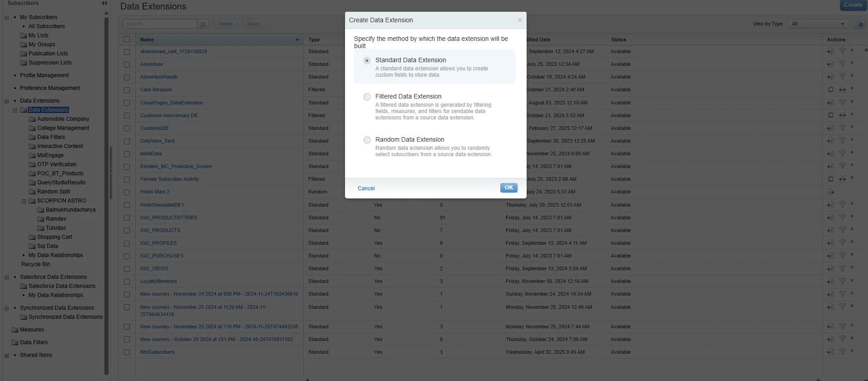
Task: Check the box for NtoSubscribers
Action: pyautogui.click(x=127, y=352)
